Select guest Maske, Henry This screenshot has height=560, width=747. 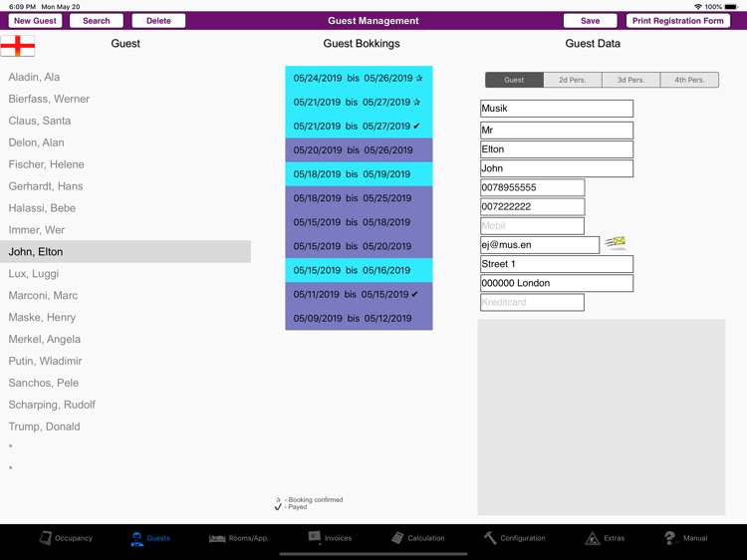(125, 318)
